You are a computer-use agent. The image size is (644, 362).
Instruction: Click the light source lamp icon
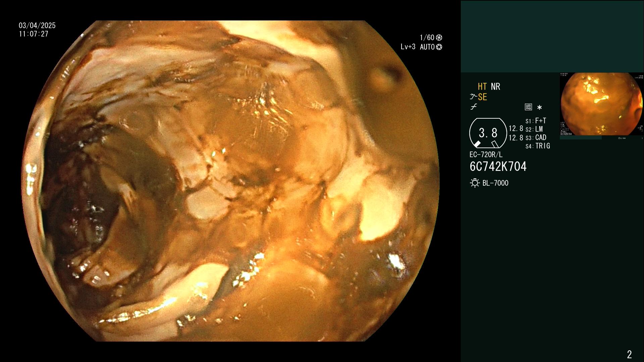click(x=475, y=183)
